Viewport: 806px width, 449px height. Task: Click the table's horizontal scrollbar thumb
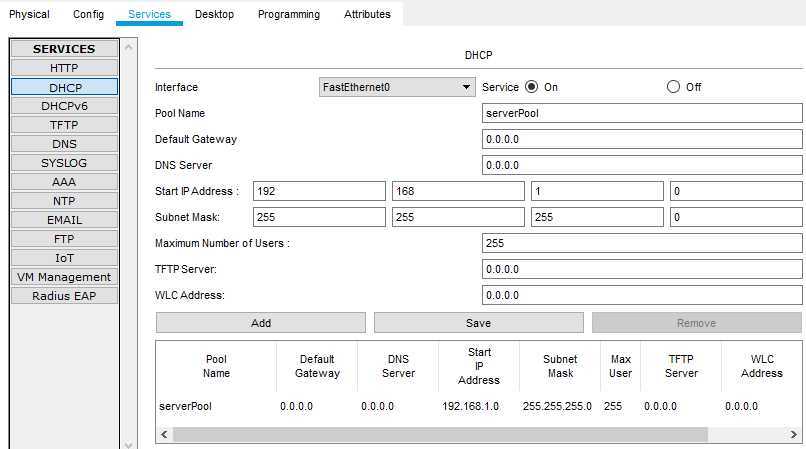coord(441,435)
